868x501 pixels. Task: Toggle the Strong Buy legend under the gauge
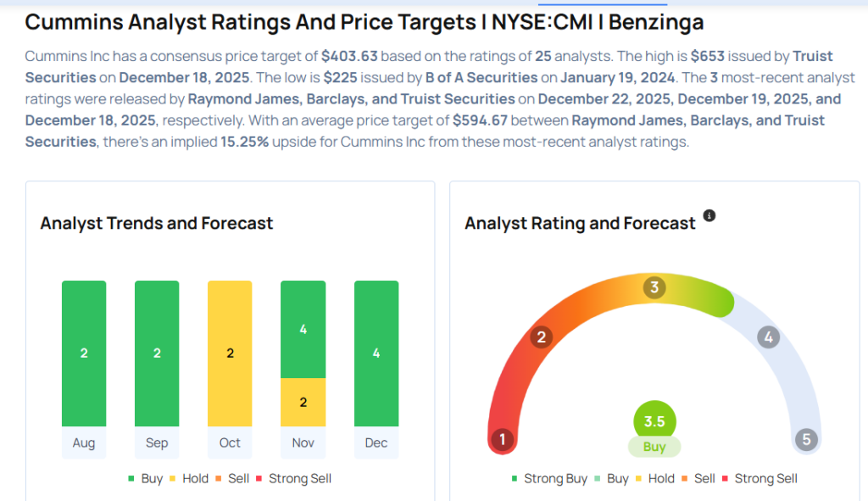pyautogui.click(x=549, y=478)
